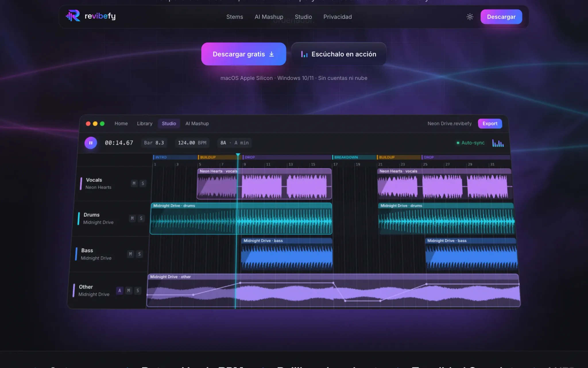This screenshot has width=588, height=368.
Task: Solo the Drums track
Action: pos(141,218)
